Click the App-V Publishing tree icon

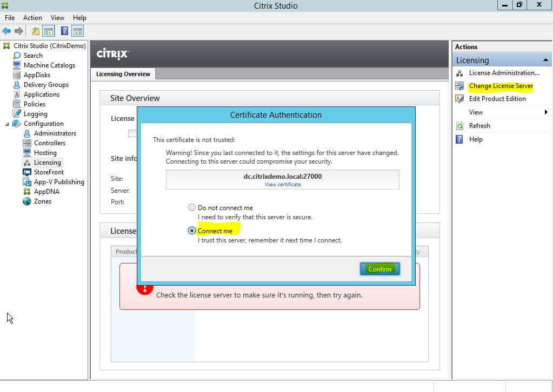point(27,182)
